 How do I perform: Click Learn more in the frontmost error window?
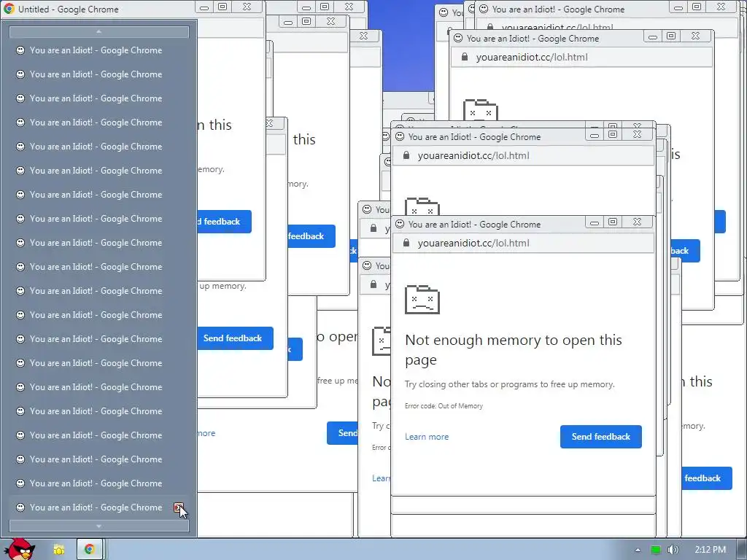(427, 437)
